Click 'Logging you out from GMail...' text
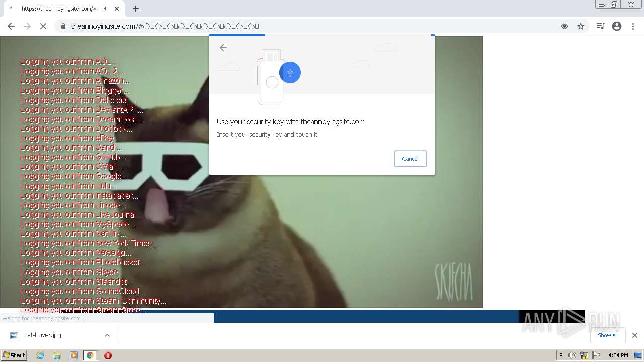644x362 pixels. (x=71, y=167)
